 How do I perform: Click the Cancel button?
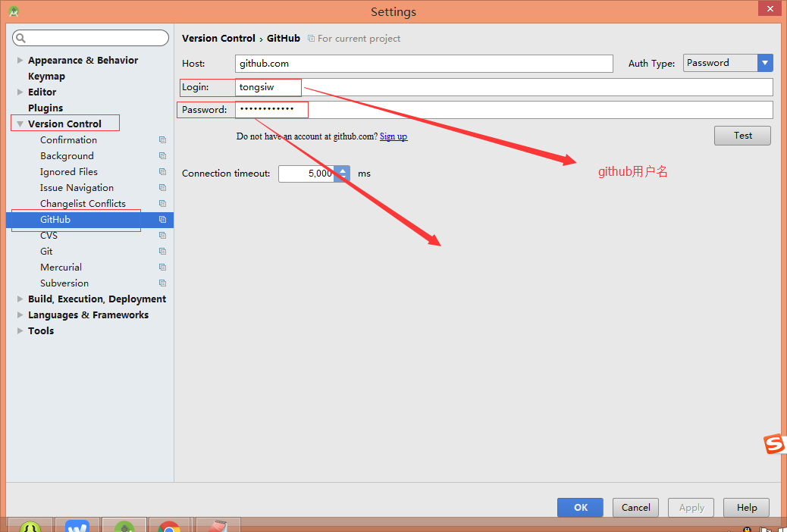pyautogui.click(x=635, y=508)
